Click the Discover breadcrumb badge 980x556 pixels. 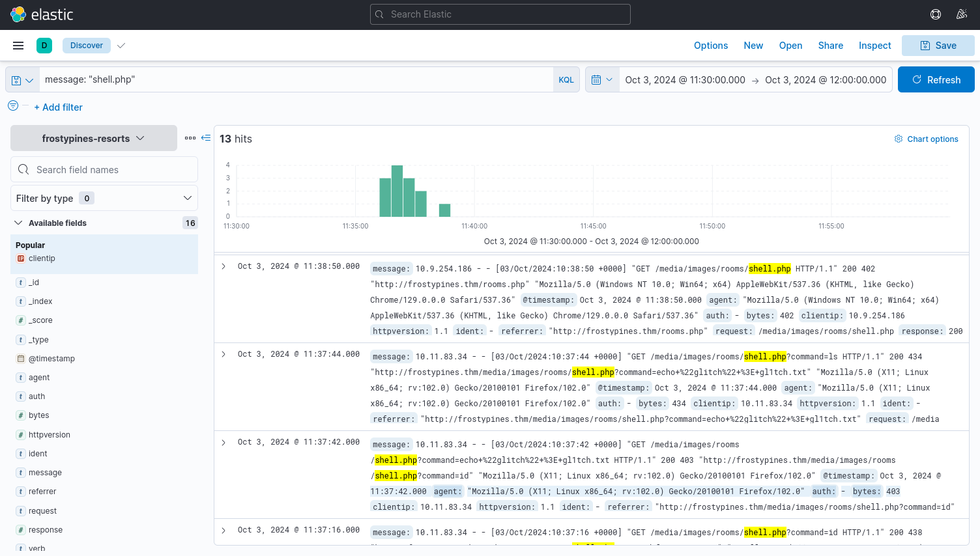(x=87, y=46)
